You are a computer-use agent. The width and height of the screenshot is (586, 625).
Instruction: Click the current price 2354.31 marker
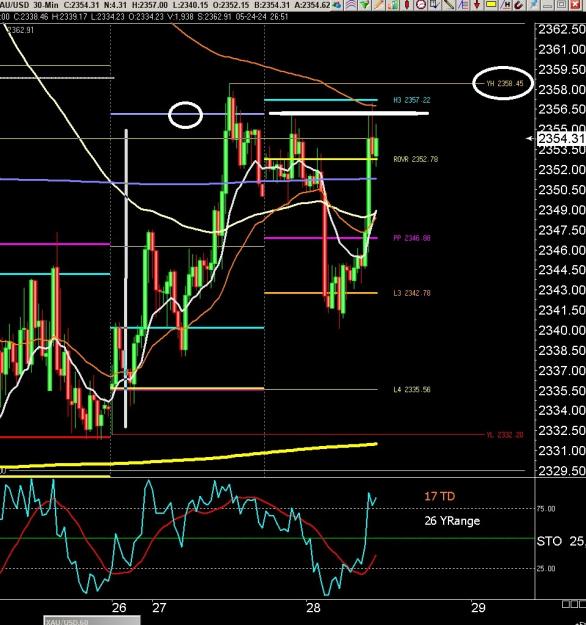pos(561,139)
